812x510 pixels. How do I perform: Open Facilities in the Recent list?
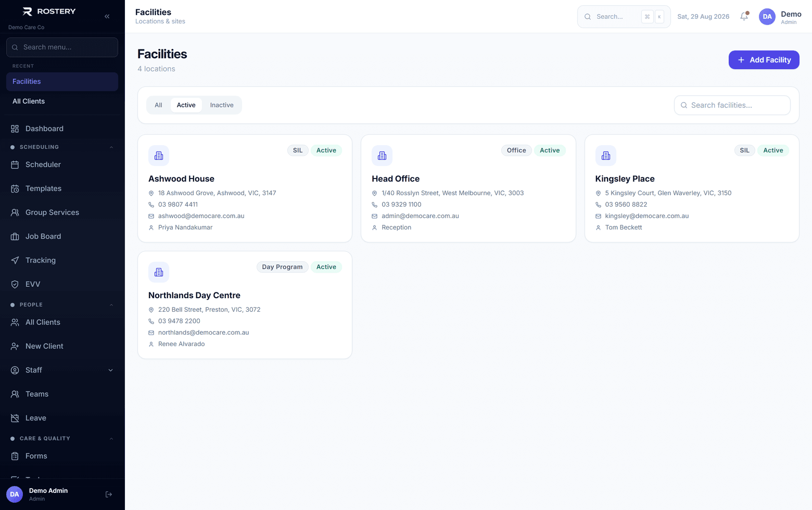pyautogui.click(x=62, y=82)
